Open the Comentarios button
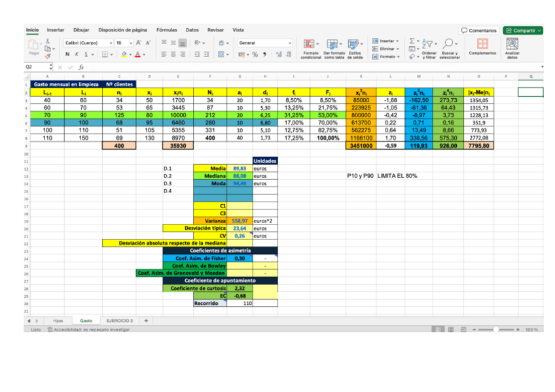This screenshot has width=555, height=392. point(479,30)
